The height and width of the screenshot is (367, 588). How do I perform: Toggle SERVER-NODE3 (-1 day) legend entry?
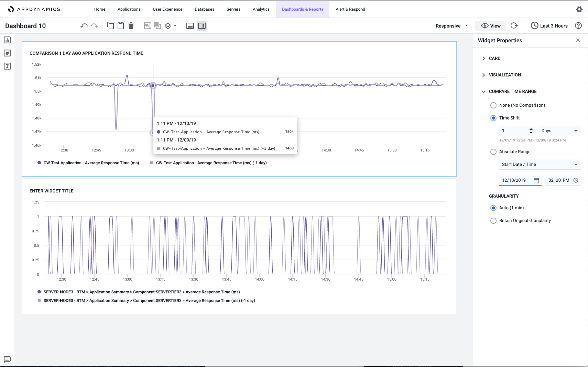[x=146, y=301]
